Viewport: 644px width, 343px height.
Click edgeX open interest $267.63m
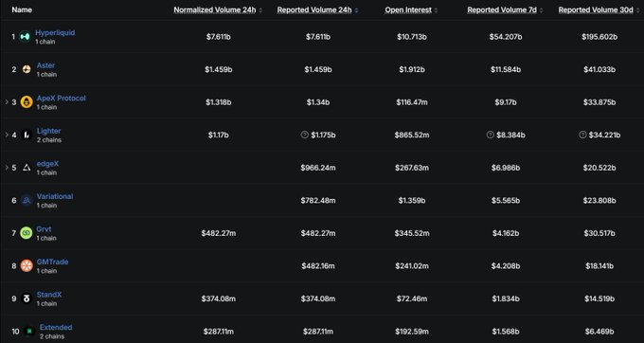412,168
